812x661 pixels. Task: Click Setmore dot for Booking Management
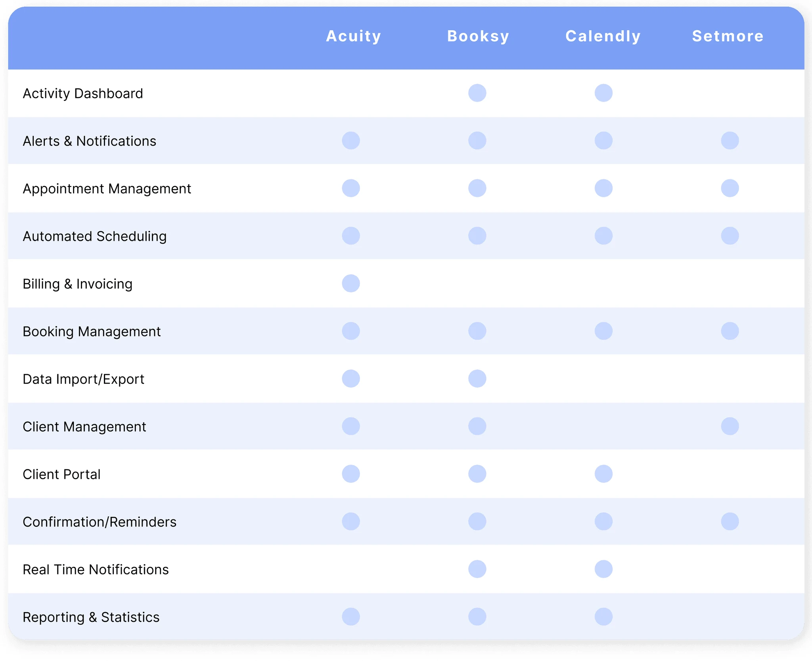[x=730, y=331]
